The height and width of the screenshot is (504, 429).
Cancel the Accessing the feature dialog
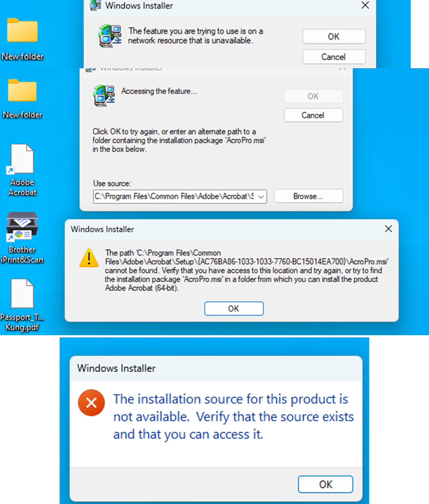pos(313,115)
